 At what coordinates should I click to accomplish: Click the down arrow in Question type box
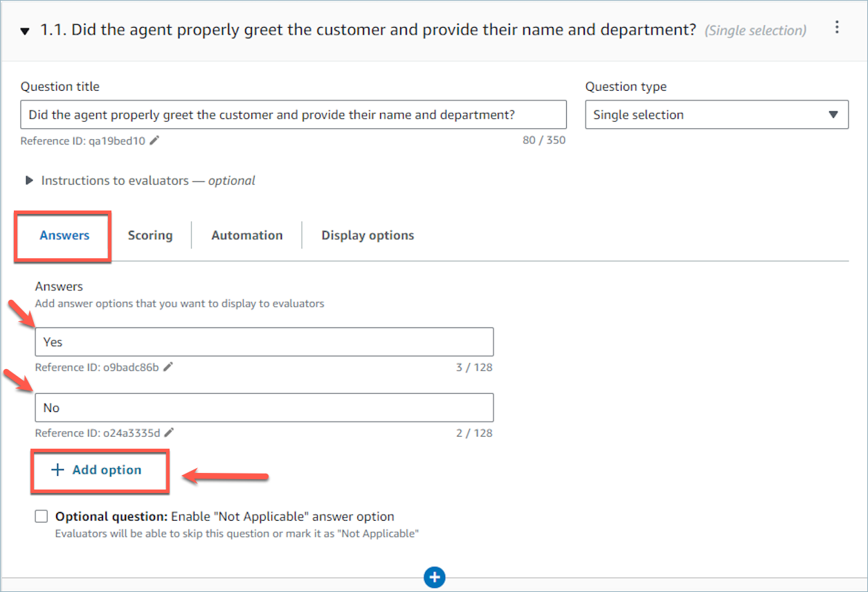[833, 115]
